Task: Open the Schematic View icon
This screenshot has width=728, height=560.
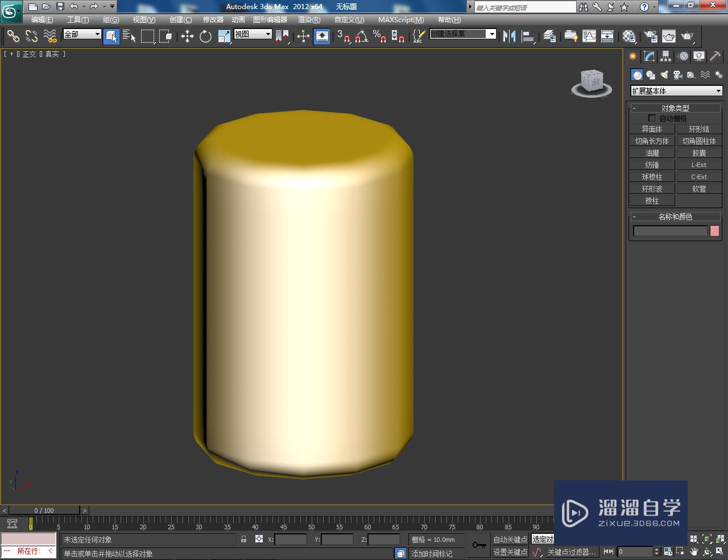Action: [x=607, y=36]
